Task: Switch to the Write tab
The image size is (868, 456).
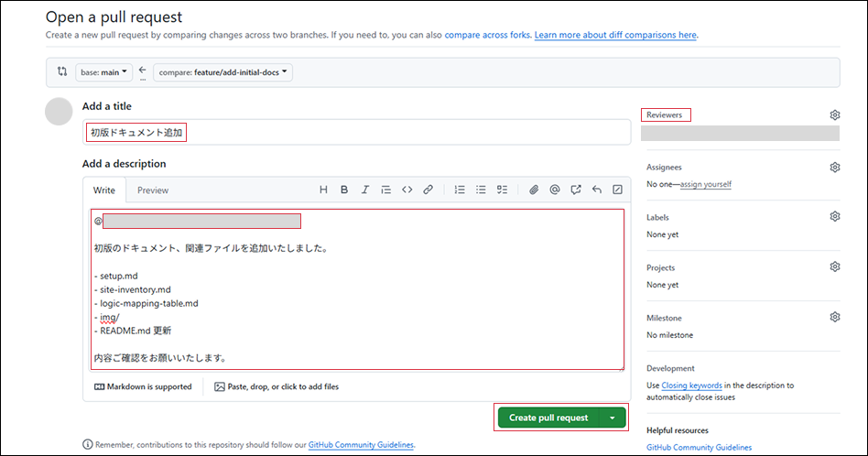Action: click(x=104, y=190)
